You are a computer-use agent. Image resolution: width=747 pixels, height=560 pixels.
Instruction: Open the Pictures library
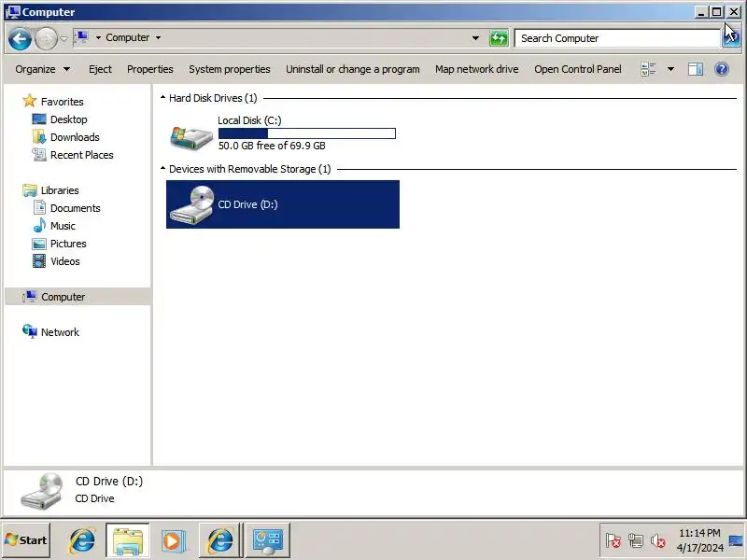point(68,244)
